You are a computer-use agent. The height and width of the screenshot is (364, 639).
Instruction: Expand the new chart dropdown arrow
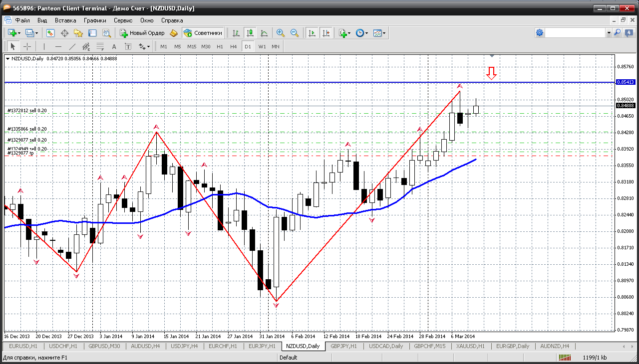click(19, 33)
